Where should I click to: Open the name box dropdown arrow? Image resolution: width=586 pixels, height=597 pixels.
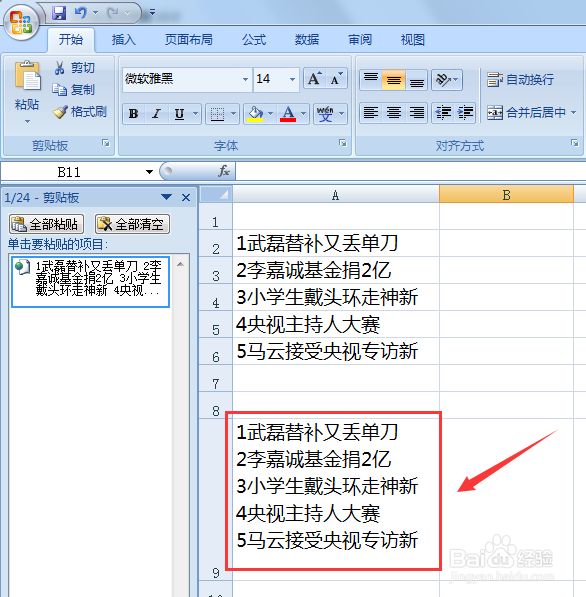149,172
